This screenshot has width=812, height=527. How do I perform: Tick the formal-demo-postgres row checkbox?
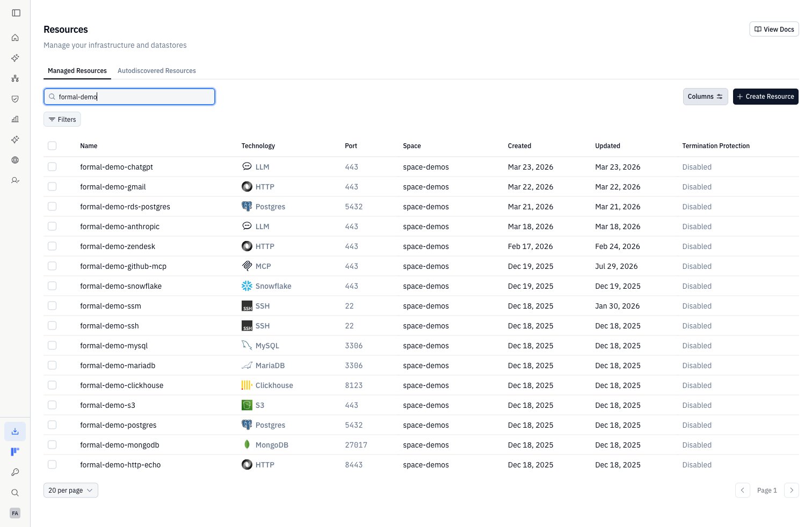52,425
